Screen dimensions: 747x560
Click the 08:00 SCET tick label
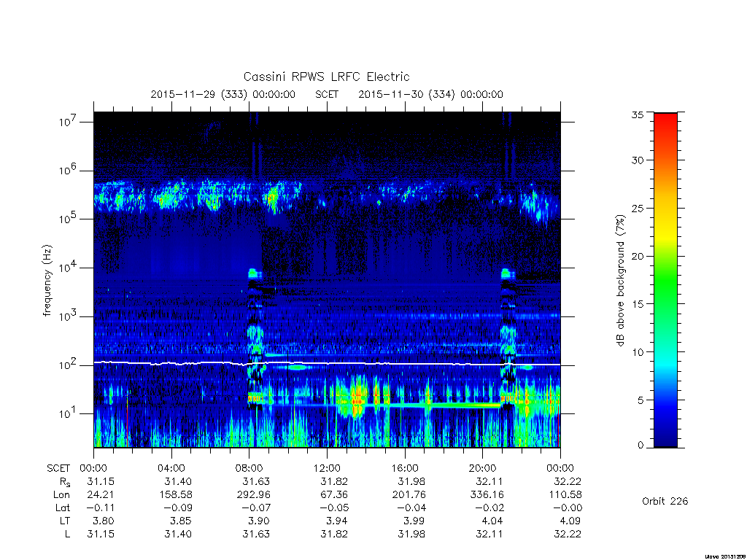(249, 468)
